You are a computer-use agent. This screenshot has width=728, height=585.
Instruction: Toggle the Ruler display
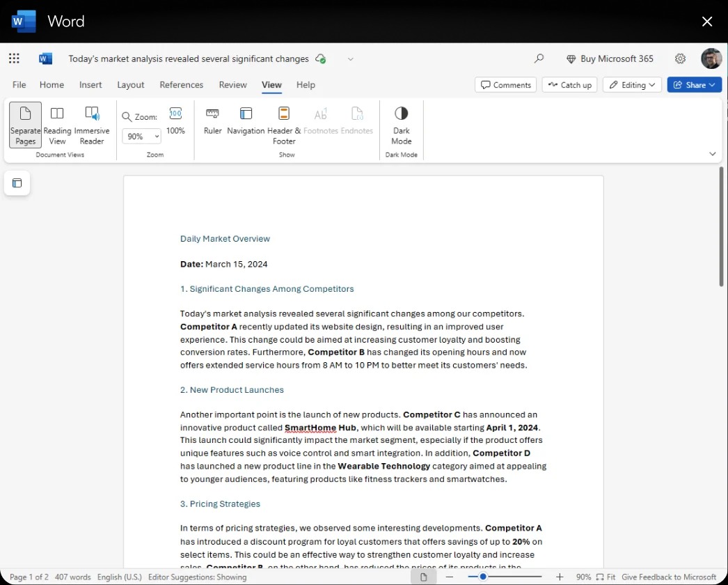pyautogui.click(x=213, y=120)
